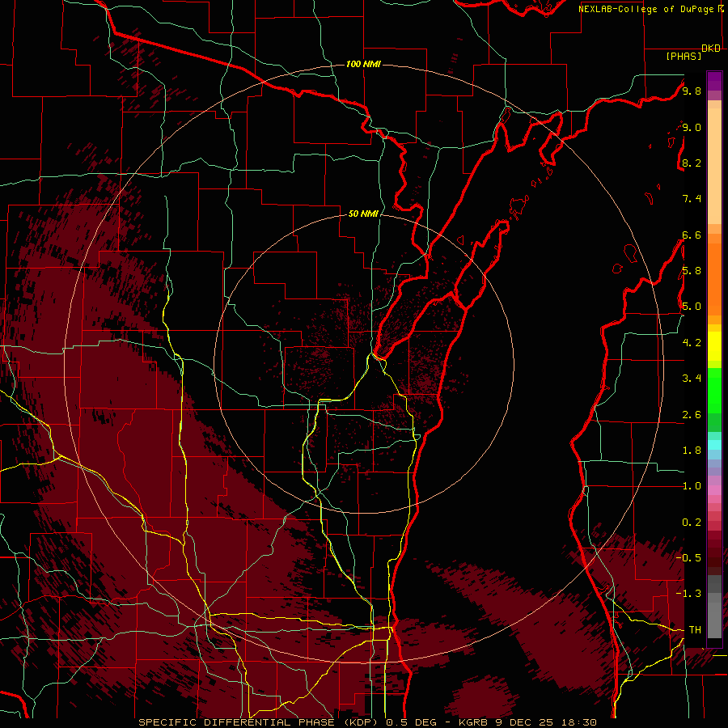Click the 6.6 value on color scale
728x728 pixels.
tap(692, 235)
